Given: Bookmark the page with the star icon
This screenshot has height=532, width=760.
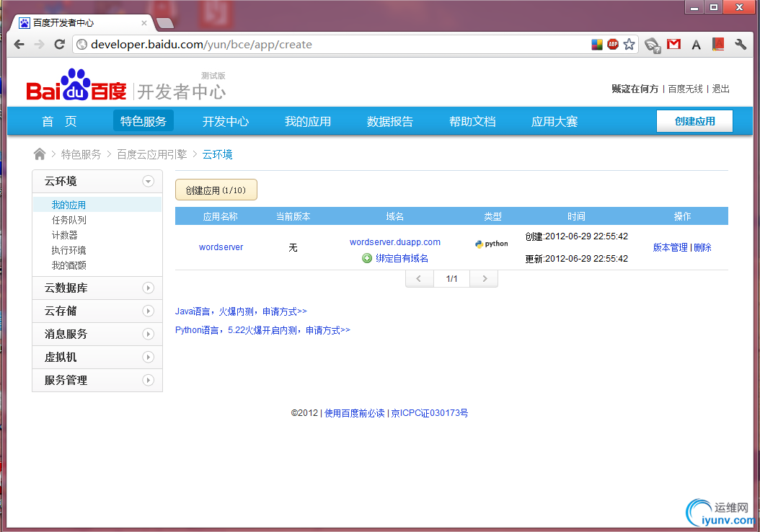Looking at the screenshot, I should tap(629, 45).
